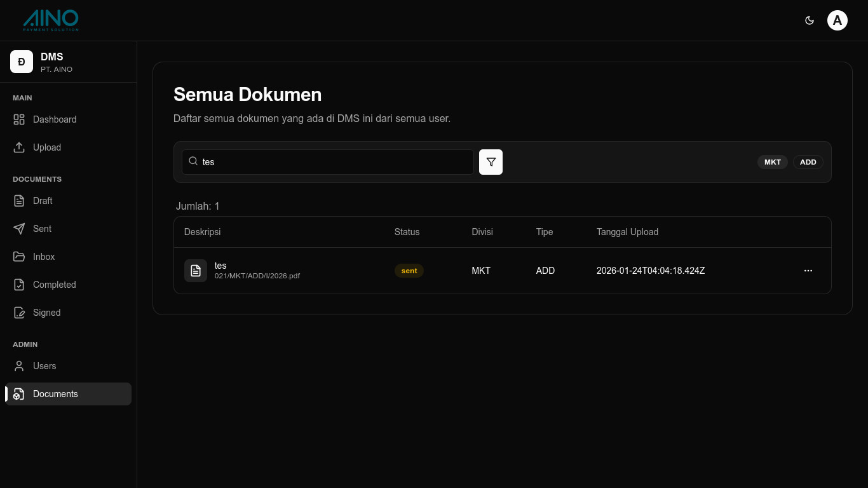Click the Sent paper plane icon

(x=19, y=229)
